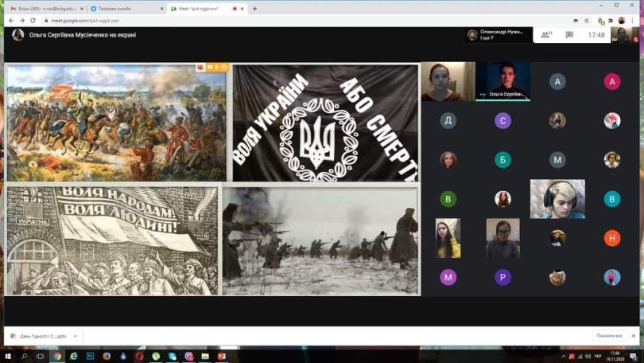
Task: Open the downloaded pptx file
Action: tap(39, 336)
